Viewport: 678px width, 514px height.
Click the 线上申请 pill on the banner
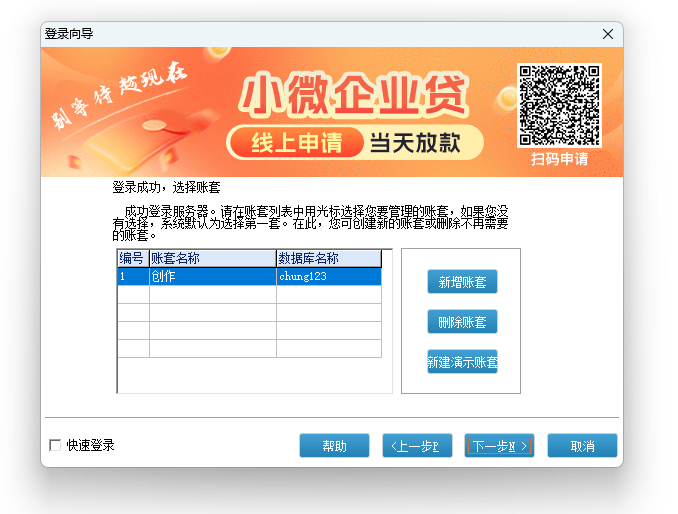pos(295,143)
